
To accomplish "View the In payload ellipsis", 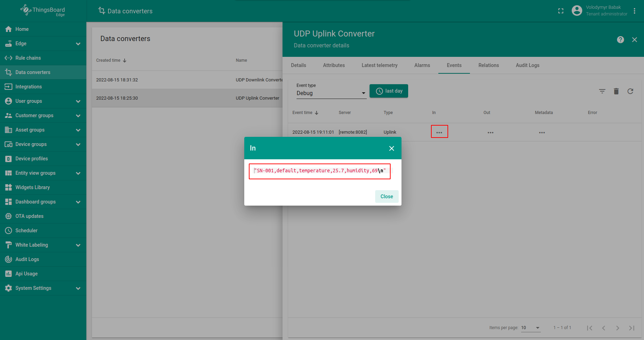I will [x=439, y=132].
